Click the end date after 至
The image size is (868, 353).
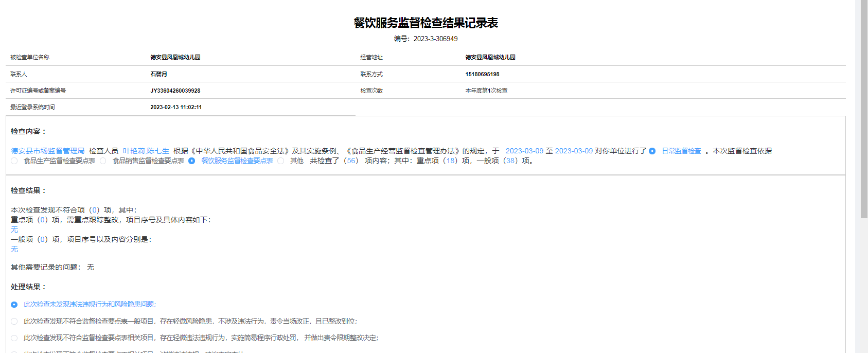(574, 151)
